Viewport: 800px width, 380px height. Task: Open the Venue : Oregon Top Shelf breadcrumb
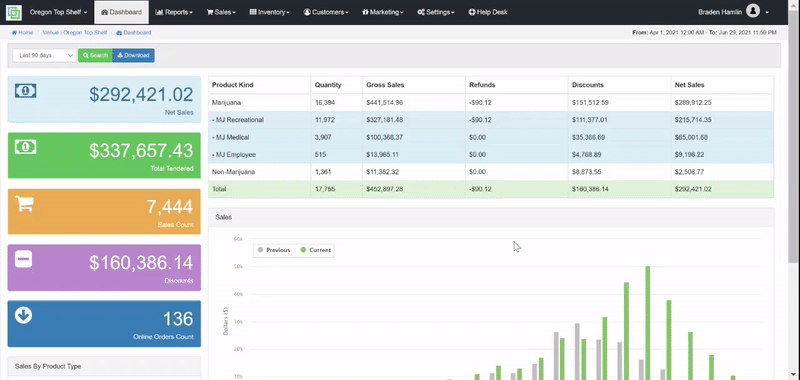point(75,33)
